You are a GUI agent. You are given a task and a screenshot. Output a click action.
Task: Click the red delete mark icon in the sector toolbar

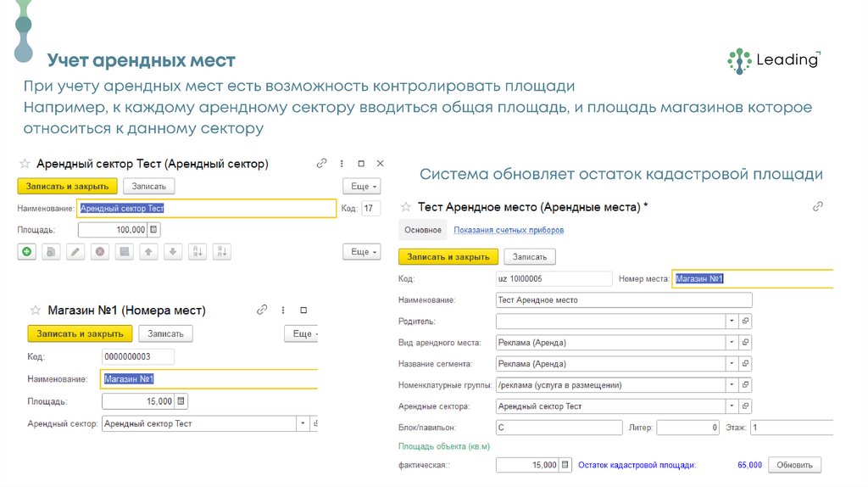100,251
